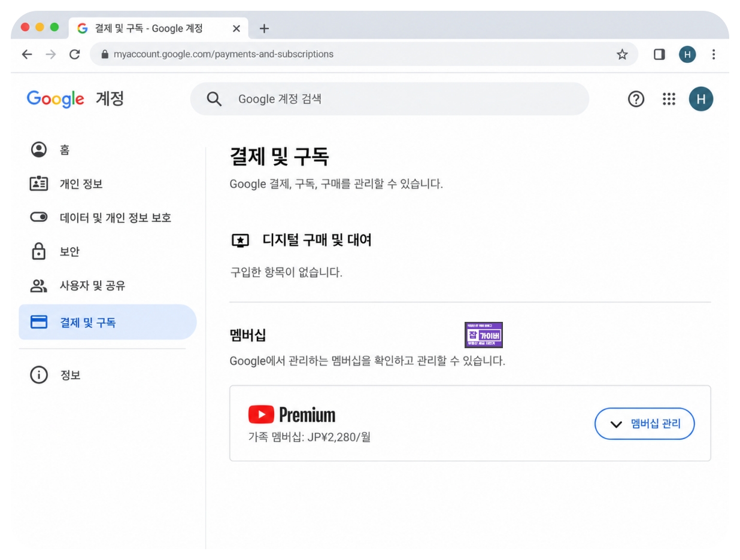
Task: Click the macOS red close window button
Action: (25, 28)
